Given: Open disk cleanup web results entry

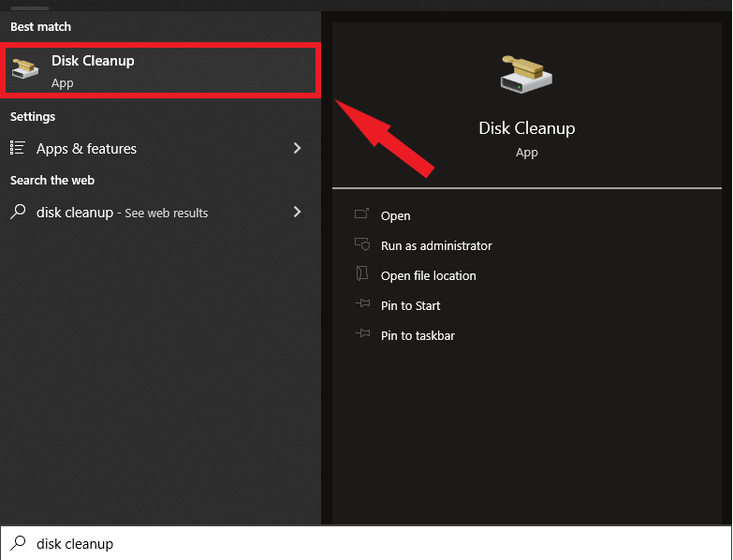Looking at the screenshot, I should pos(160,213).
